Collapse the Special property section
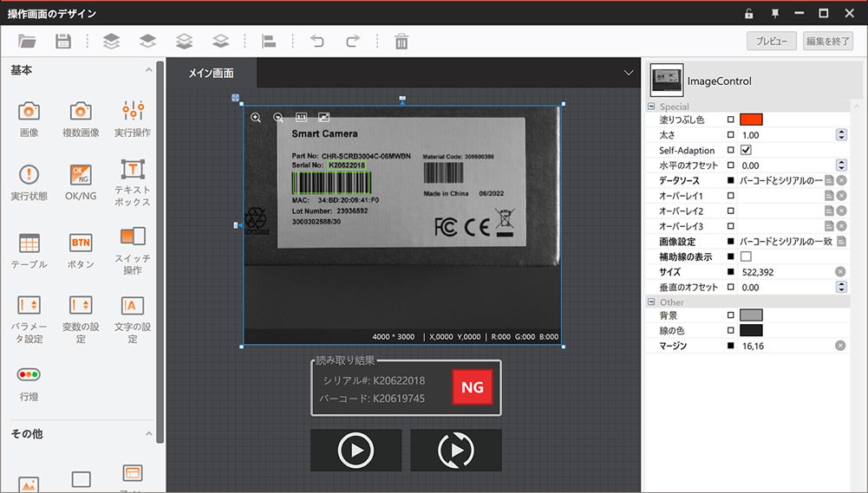Image resolution: width=868 pixels, height=493 pixels. tap(652, 107)
